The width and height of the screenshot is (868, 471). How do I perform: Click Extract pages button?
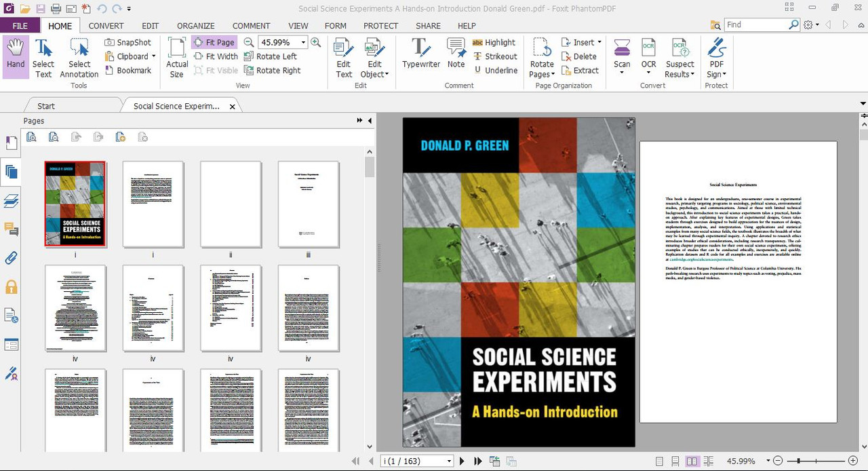[580, 71]
